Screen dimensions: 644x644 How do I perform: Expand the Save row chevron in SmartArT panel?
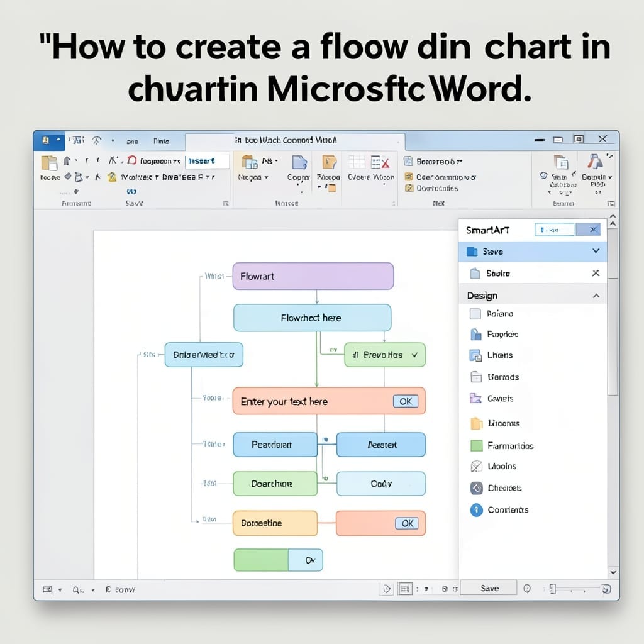point(596,251)
